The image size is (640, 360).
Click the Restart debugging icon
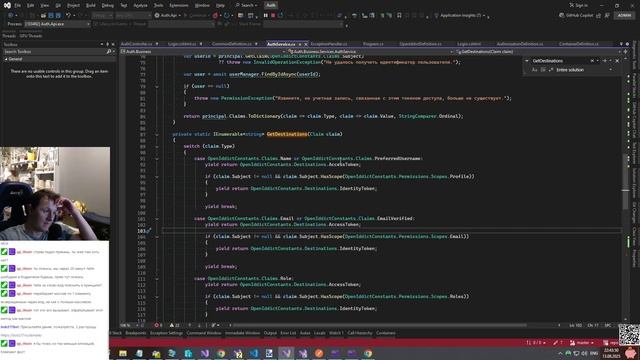coord(280,16)
